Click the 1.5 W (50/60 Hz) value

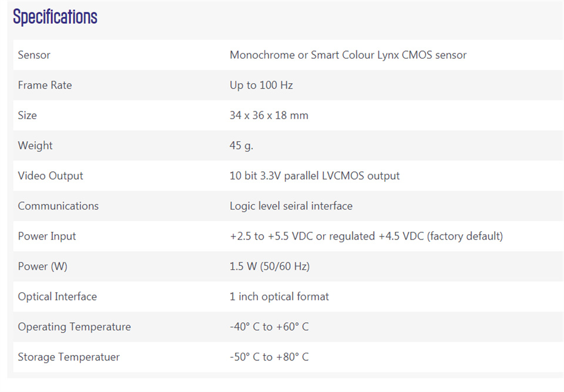[x=270, y=266]
